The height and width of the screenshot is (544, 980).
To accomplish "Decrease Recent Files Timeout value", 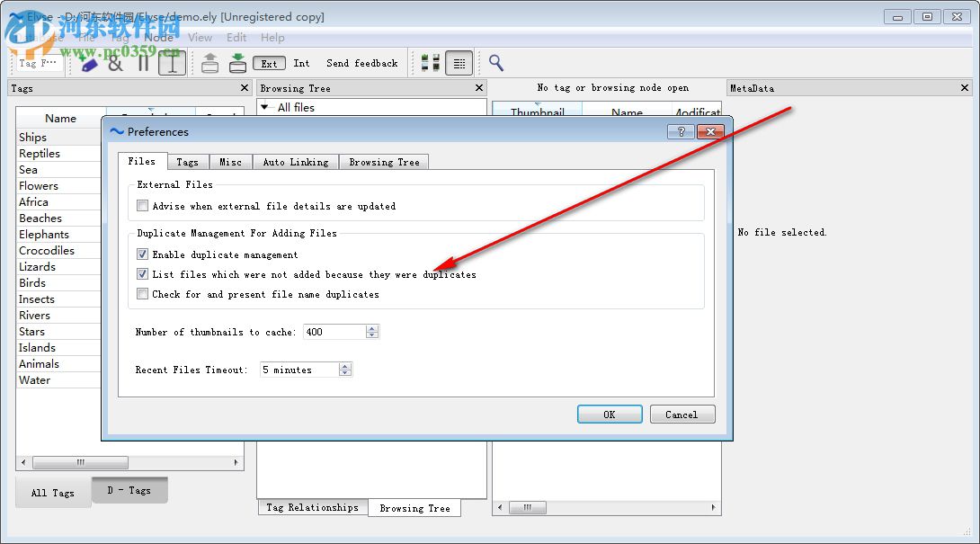I will coord(345,373).
